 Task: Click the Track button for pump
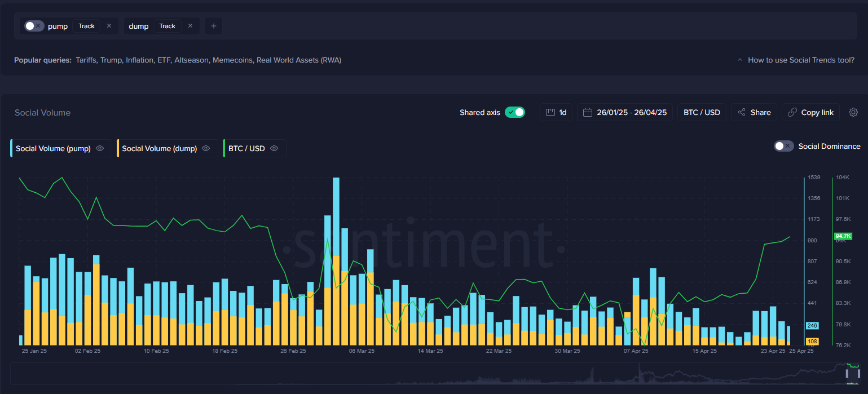point(86,25)
